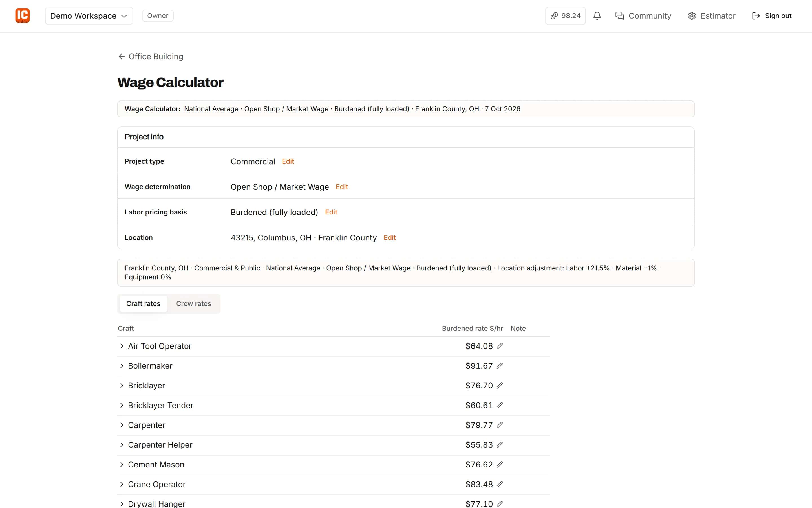Screen dimensions: 812x508
Task: Click the $91.67 burdened rate
Action: click(479, 366)
